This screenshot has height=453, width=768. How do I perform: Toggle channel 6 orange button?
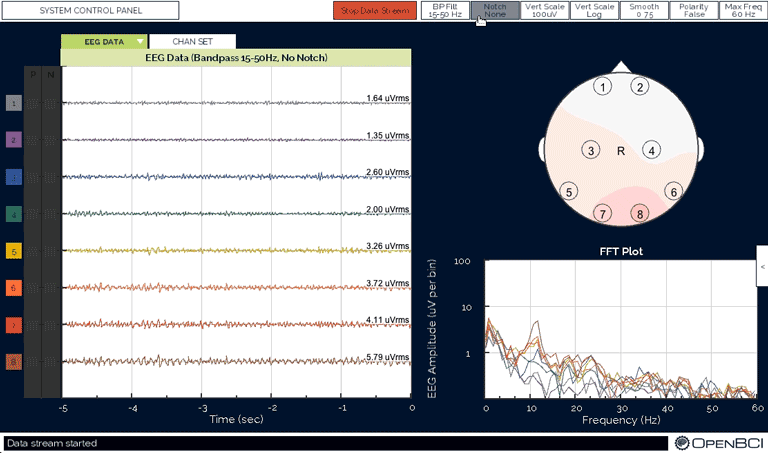pyautogui.click(x=14, y=288)
